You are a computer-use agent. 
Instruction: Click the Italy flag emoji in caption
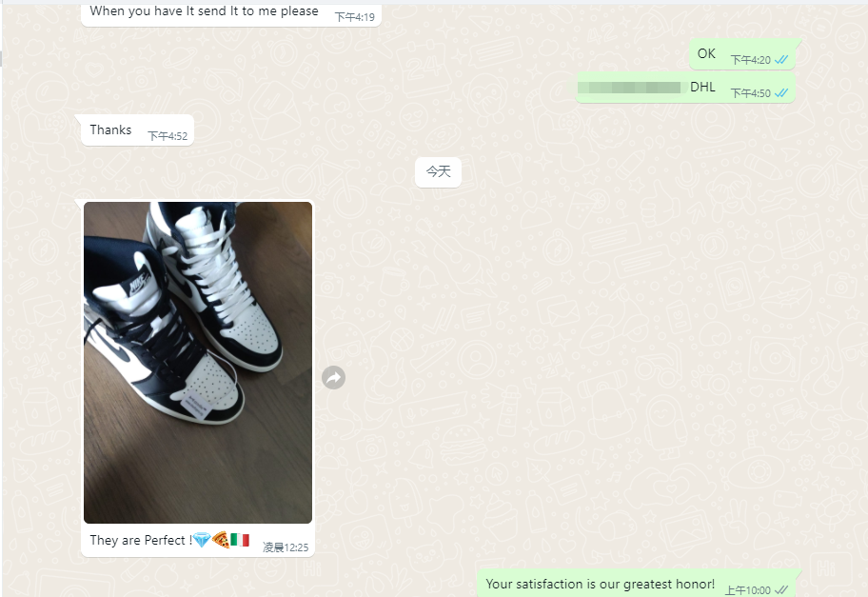click(x=240, y=540)
